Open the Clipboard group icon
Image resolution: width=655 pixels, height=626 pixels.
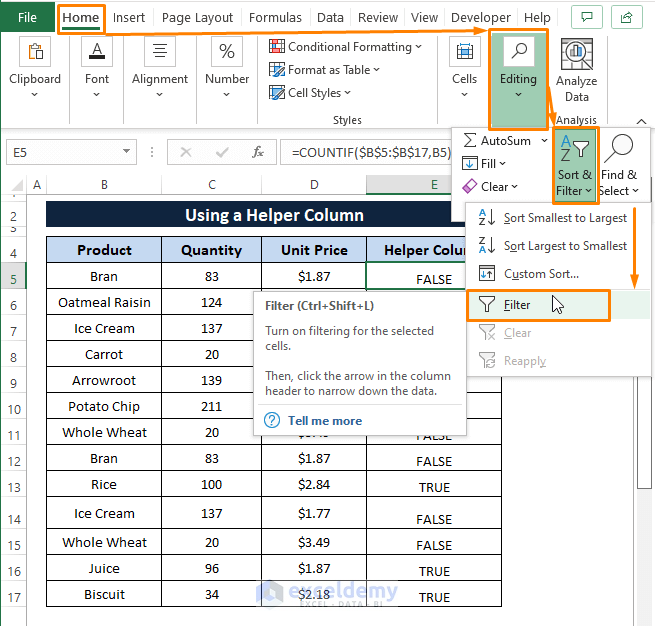click(35, 53)
